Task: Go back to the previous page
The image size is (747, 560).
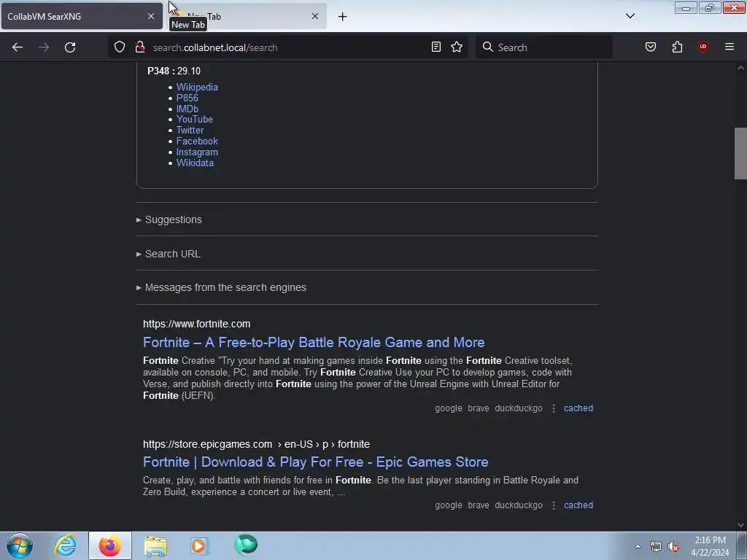Action: pos(18,47)
